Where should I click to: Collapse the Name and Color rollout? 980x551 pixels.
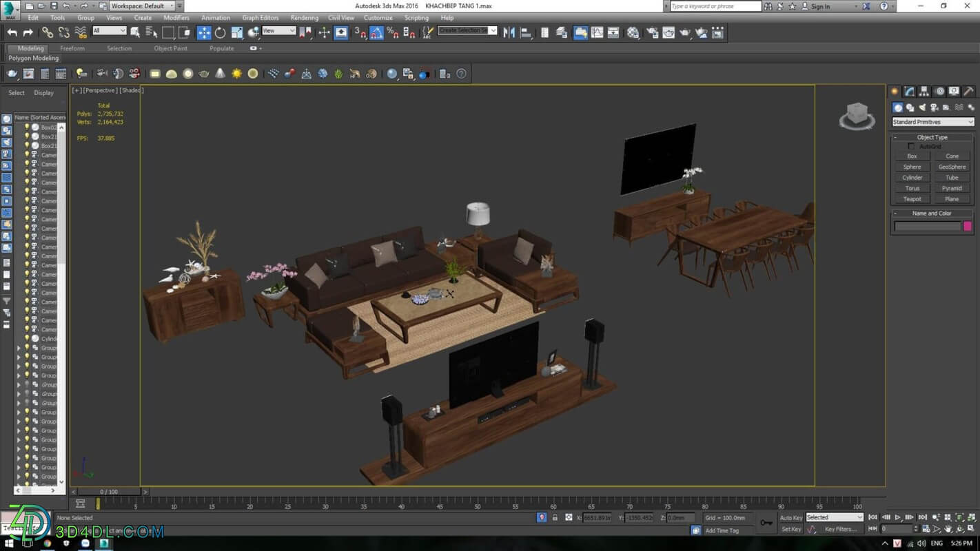click(x=932, y=214)
